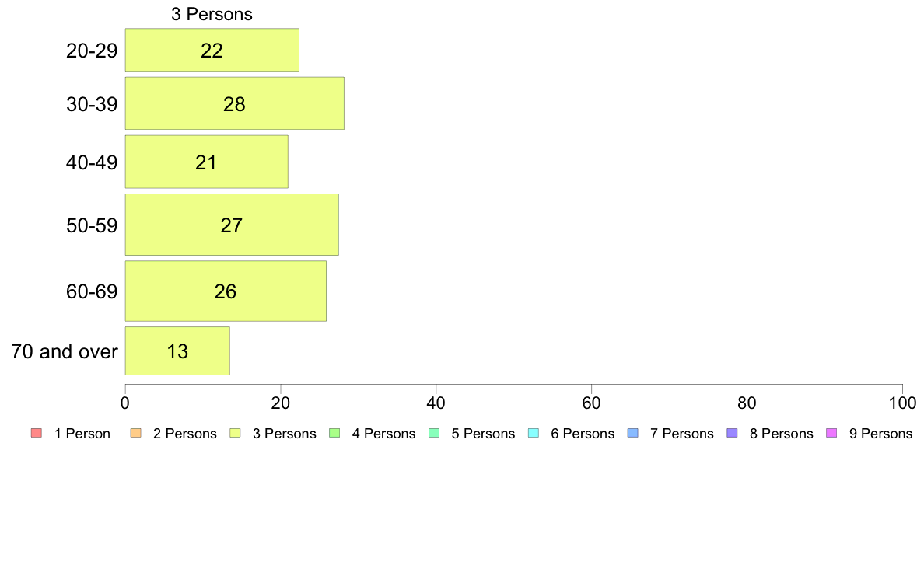Click the 70 and over axis label
Image resolution: width=924 pixels, height=572 pixels.
65,352
